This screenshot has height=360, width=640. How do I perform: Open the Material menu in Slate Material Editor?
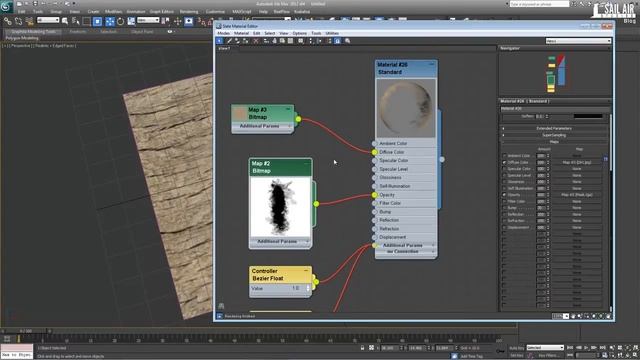[241, 33]
